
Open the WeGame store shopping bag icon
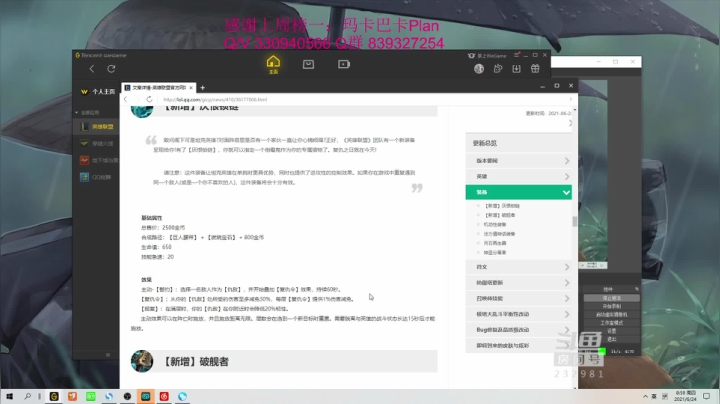308,64
